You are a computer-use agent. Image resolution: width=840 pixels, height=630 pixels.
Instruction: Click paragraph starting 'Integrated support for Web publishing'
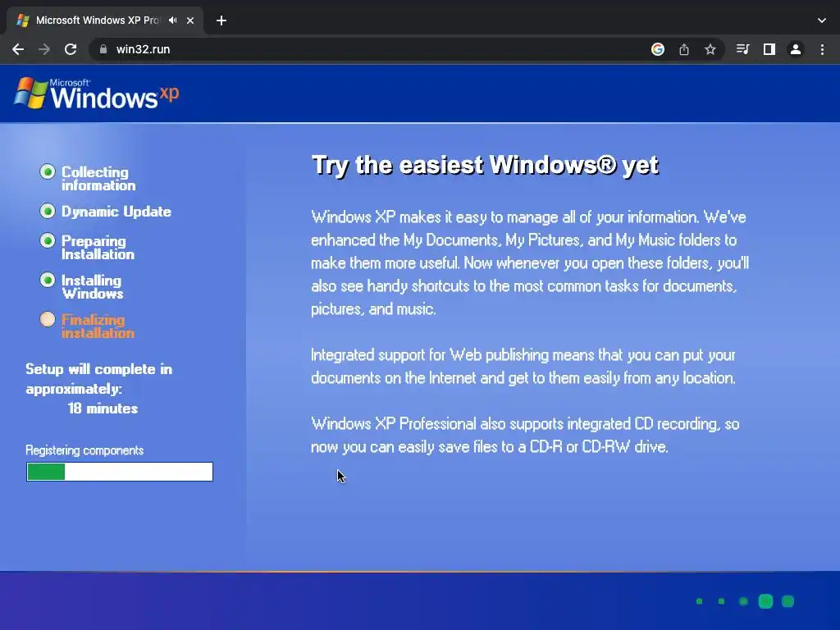(523, 367)
